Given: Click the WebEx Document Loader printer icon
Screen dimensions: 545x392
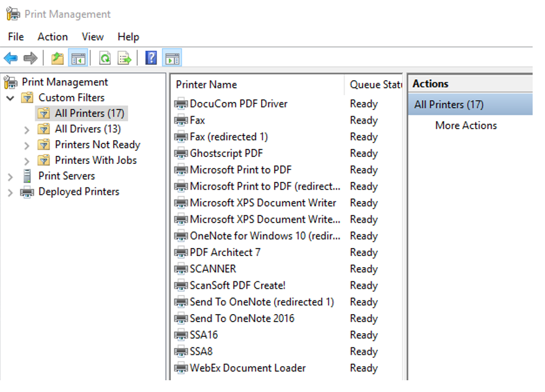Looking at the screenshot, I should (x=181, y=368).
